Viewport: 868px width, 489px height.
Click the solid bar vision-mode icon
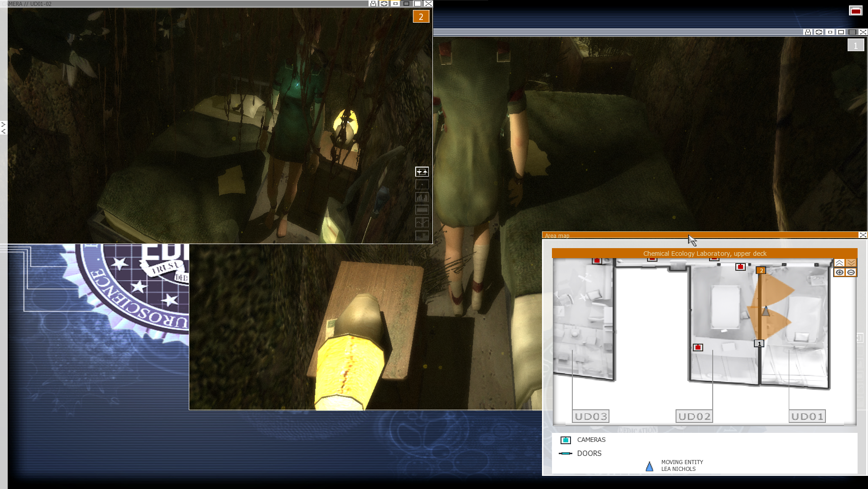pos(422,210)
